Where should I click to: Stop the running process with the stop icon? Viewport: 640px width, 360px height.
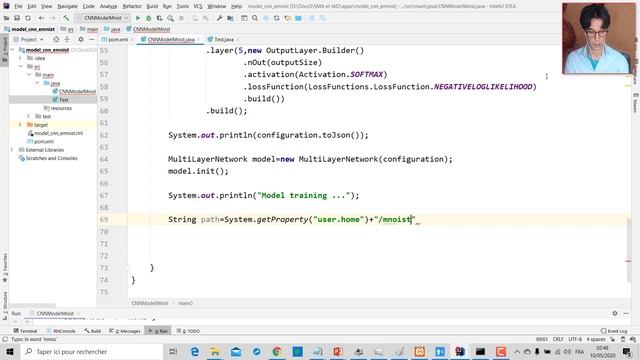click(181, 18)
